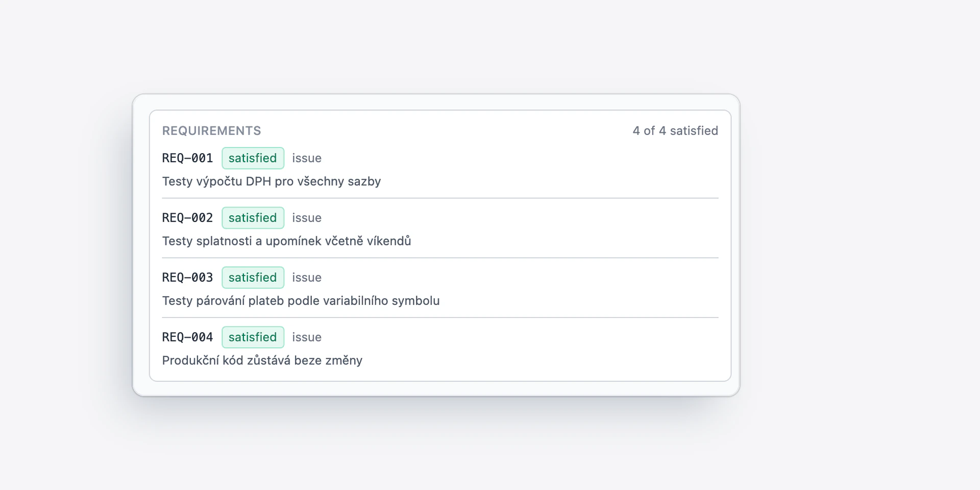Click the REQUIREMENTS section header
980x490 pixels.
(211, 131)
